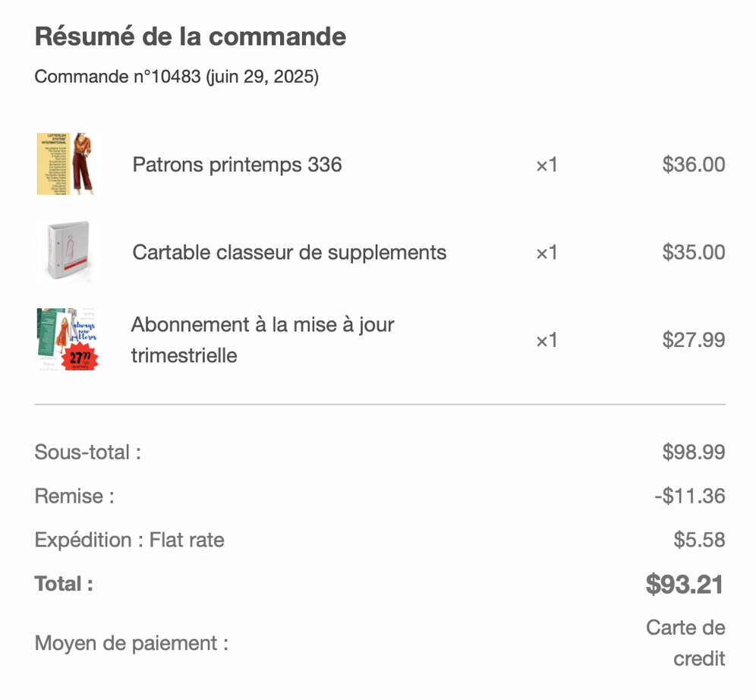Click the Patrons printemps 336 product name
This screenshot has width=756, height=700.
pyautogui.click(x=238, y=165)
